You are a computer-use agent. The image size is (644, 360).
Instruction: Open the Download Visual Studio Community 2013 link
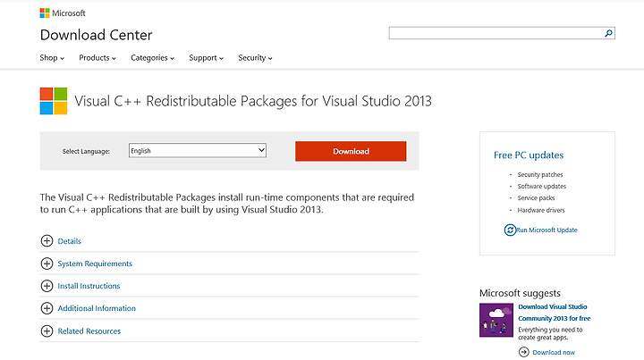[x=554, y=313]
